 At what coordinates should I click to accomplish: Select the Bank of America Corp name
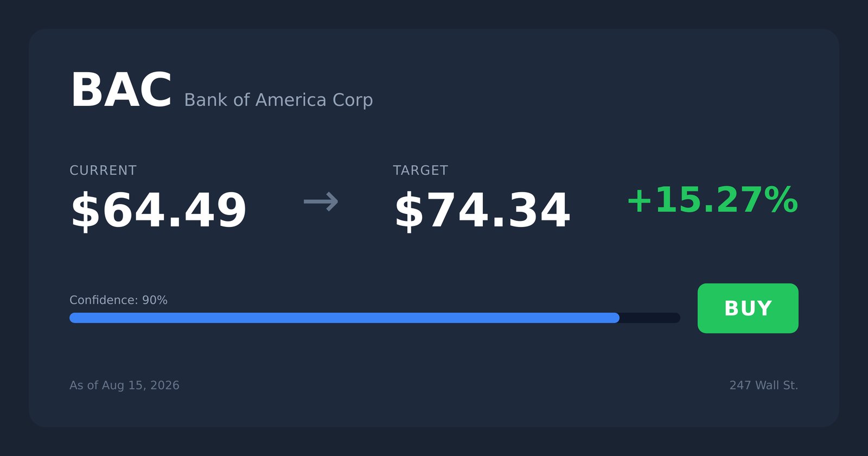click(278, 100)
